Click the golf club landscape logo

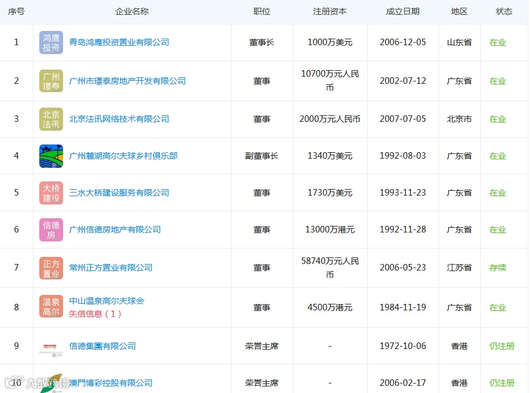(x=51, y=156)
